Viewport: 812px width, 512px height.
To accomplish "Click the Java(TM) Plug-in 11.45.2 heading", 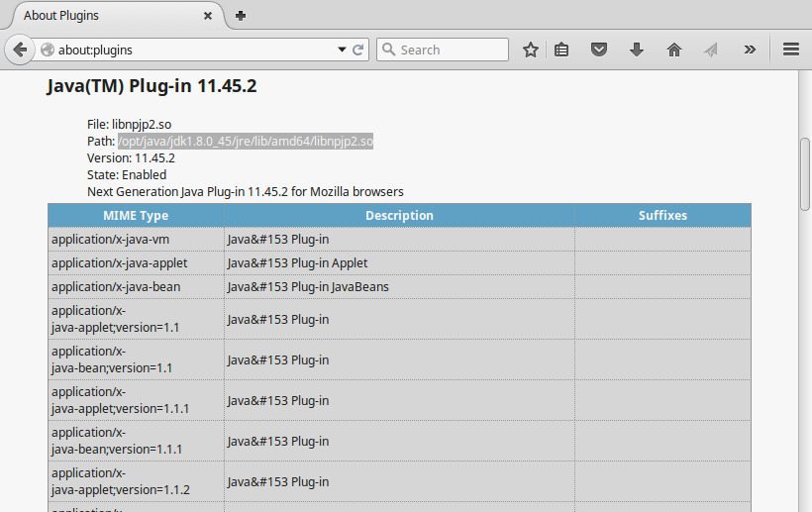I will (x=152, y=86).
